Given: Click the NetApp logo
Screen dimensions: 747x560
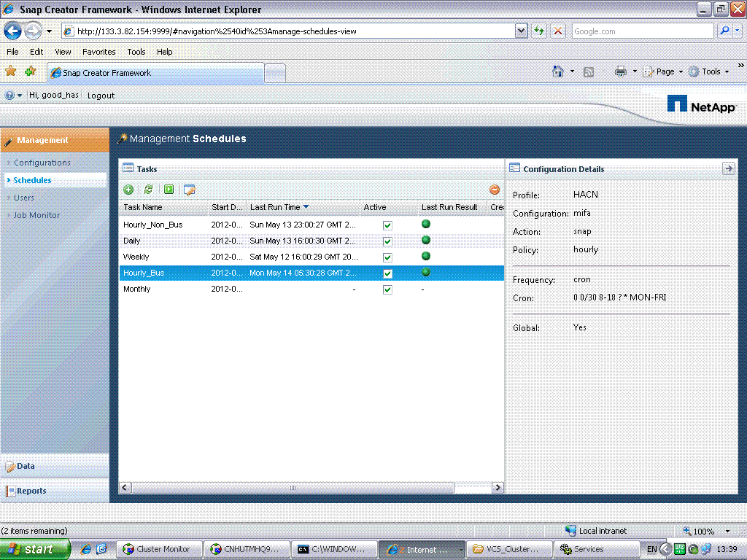Looking at the screenshot, I should (x=701, y=104).
